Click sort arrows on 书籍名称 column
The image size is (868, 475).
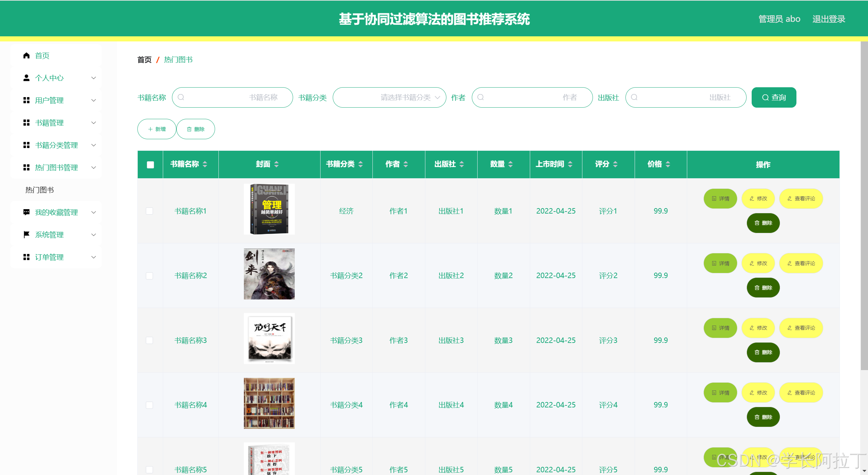205,164
